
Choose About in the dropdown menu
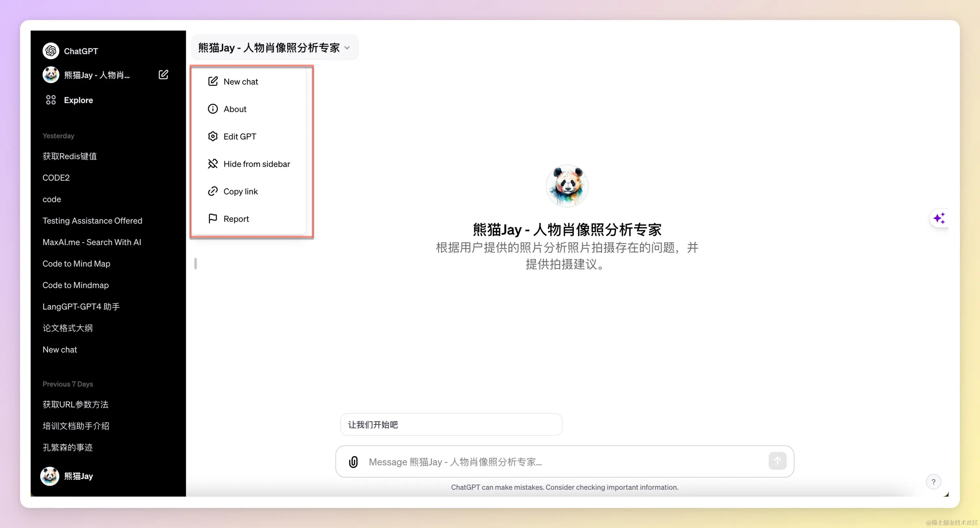point(235,109)
